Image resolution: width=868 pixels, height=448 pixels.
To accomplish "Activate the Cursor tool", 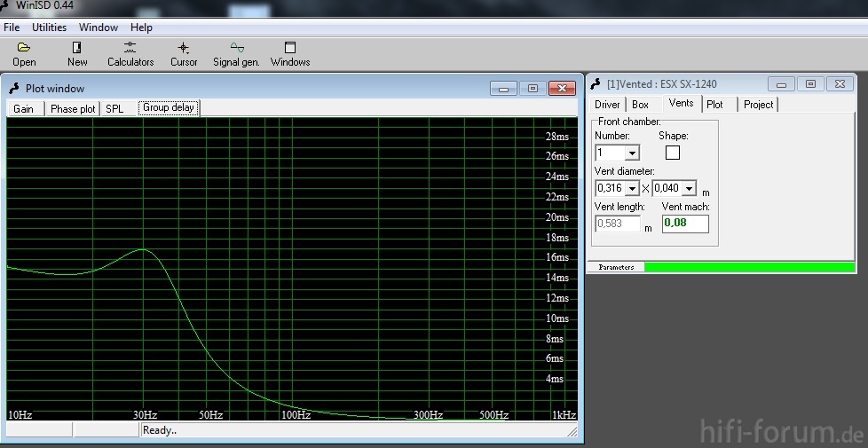I will [x=184, y=48].
